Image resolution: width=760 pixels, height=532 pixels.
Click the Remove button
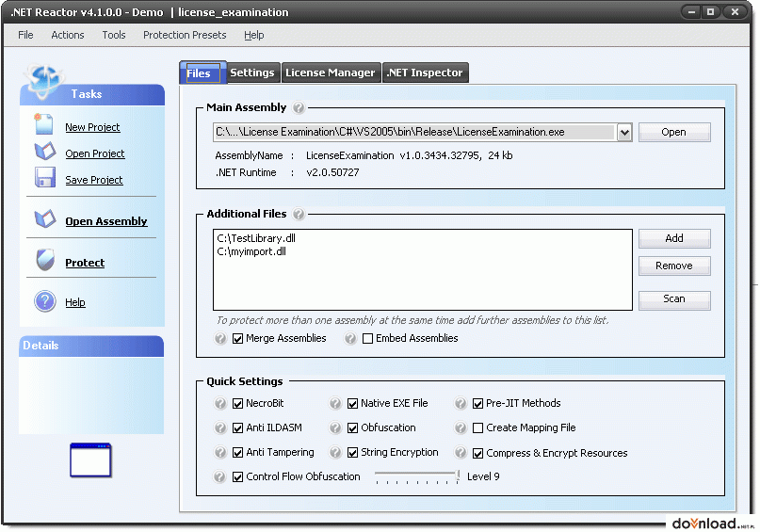674,266
